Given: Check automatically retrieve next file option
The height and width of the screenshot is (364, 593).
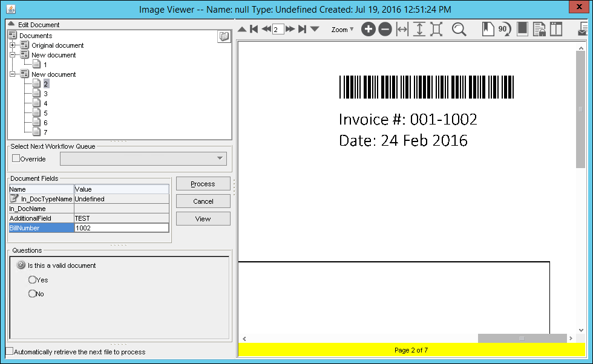Looking at the screenshot, I should (x=9, y=351).
